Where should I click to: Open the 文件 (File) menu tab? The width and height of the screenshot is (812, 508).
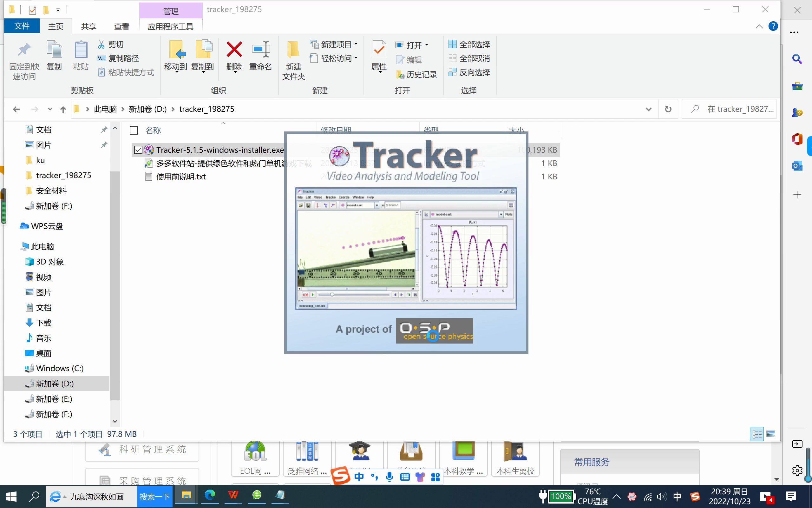[22, 26]
